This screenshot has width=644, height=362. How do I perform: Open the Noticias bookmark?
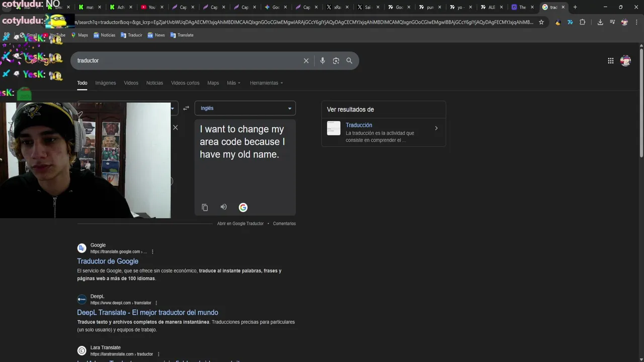pyautogui.click(x=104, y=35)
